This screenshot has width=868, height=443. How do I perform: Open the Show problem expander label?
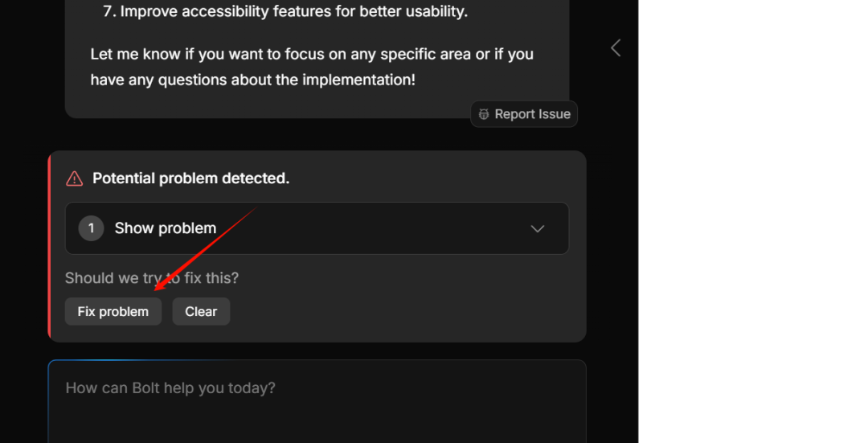pos(166,228)
